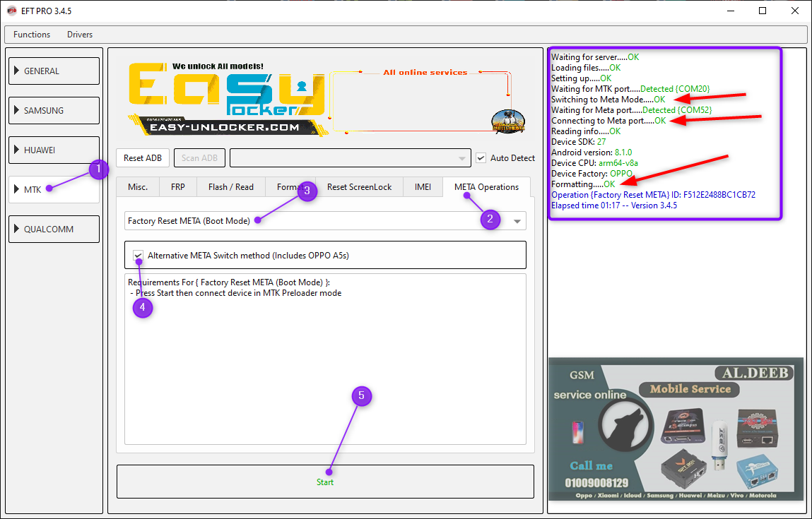Toggle the Auto Detect checkbox
Image resolution: width=812 pixels, height=519 pixels.
point(481,158)
